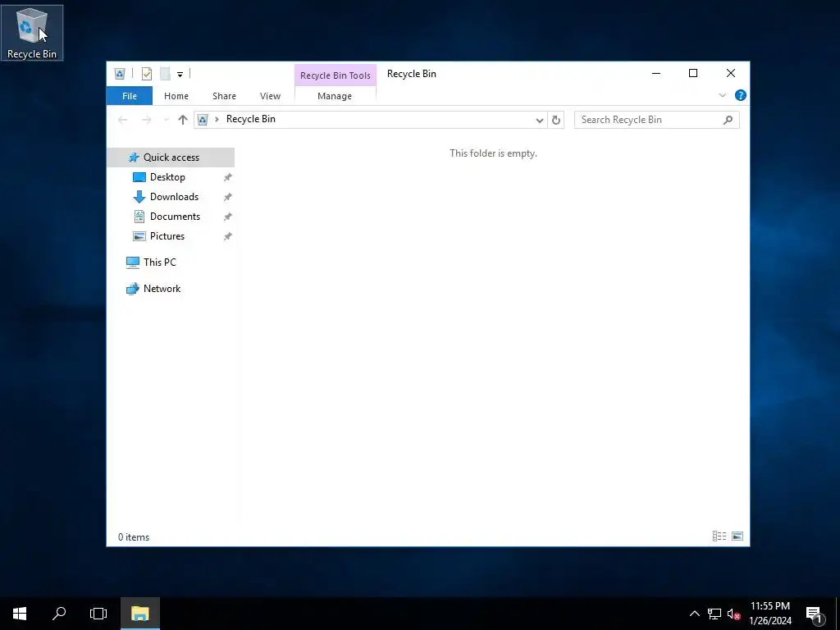This screenshot has height=630, width=840.
Task: Select This PC in navigation pane
Action: tap(159, 262)
